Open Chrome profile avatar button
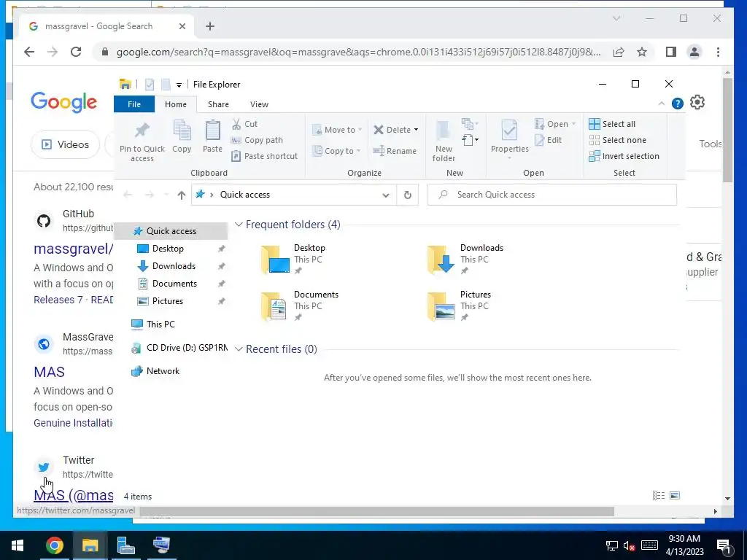The width and height of the screenshot is (747, 560). tap(694, 52)
